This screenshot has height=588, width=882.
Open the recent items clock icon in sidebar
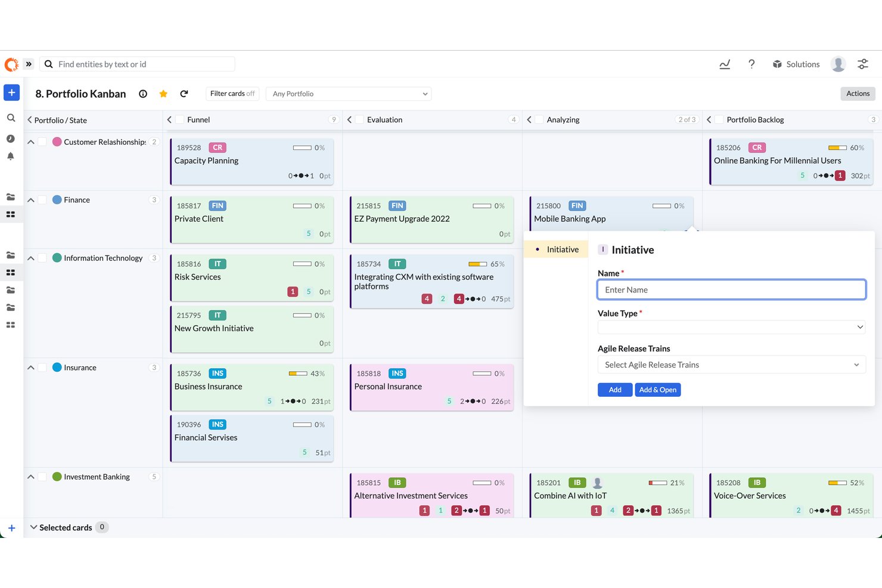11,138
